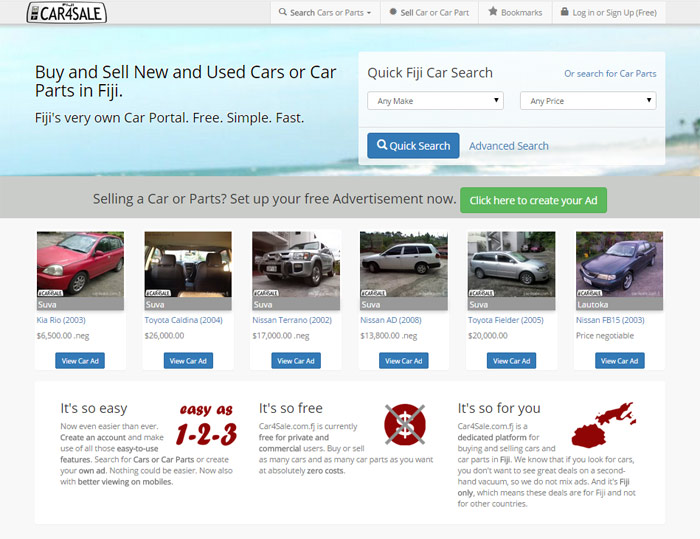Screen dimensions: 700x539
Task: Click the $6,500.00 .neg price
Action: [63, 336]
